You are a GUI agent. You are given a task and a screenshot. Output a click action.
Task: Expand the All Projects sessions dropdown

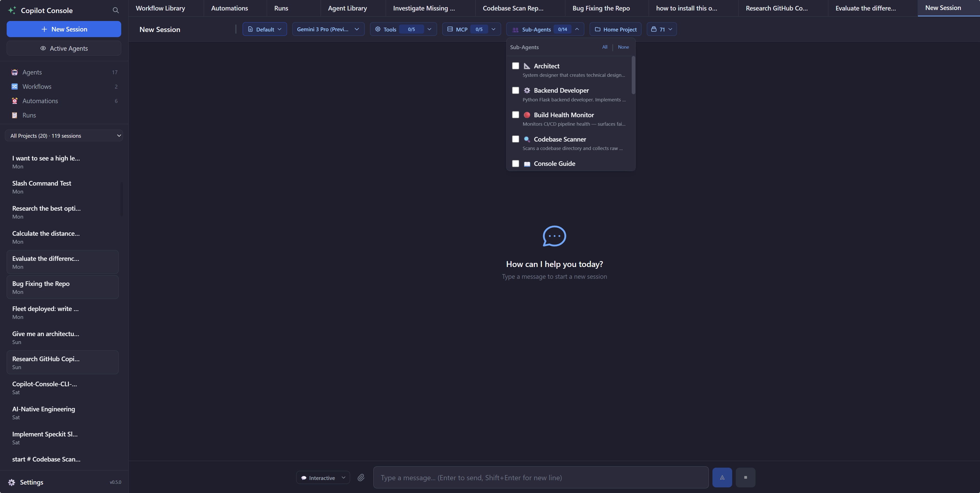pyautogui.click(x=64, y=135)
